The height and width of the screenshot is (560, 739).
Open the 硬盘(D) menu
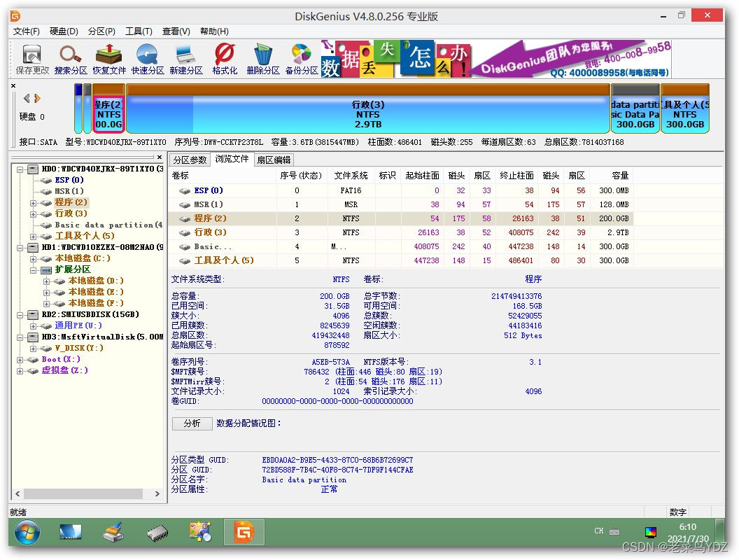click(64, 31)
